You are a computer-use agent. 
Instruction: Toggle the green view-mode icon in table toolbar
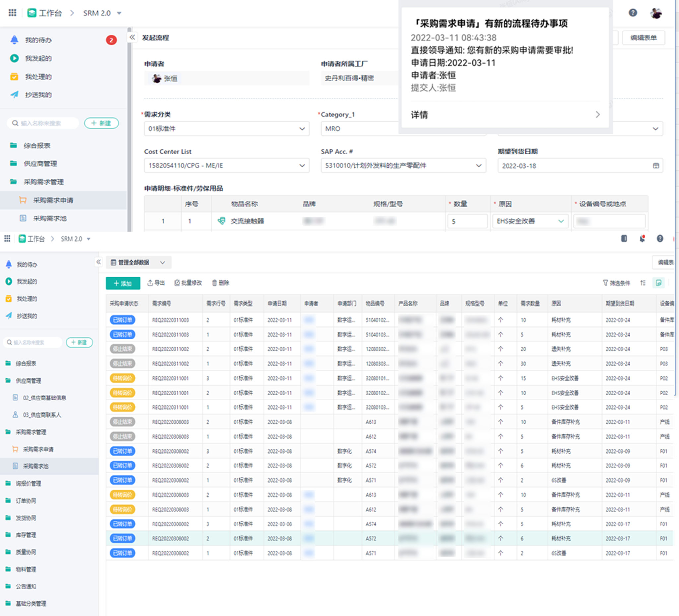[658, 283]
